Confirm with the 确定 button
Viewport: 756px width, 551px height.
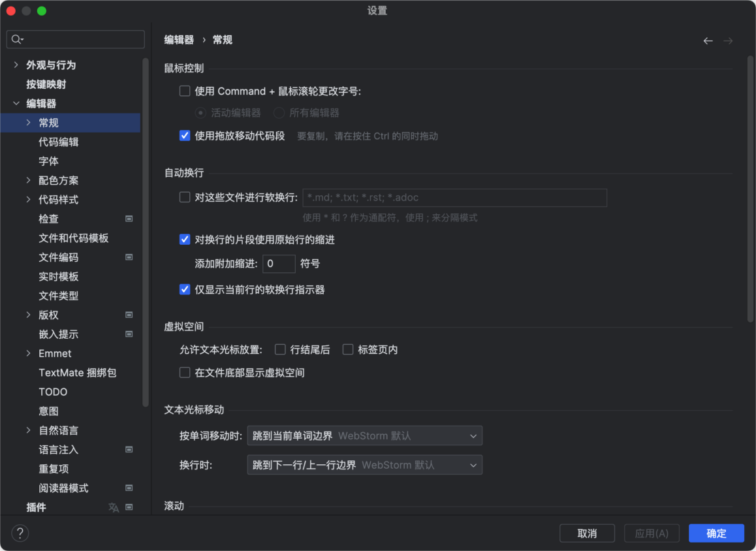click(x=716, y=533)
